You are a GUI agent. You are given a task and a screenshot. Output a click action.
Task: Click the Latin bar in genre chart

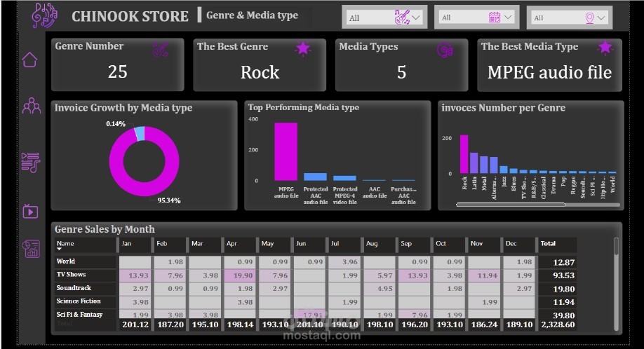[474, 163]
